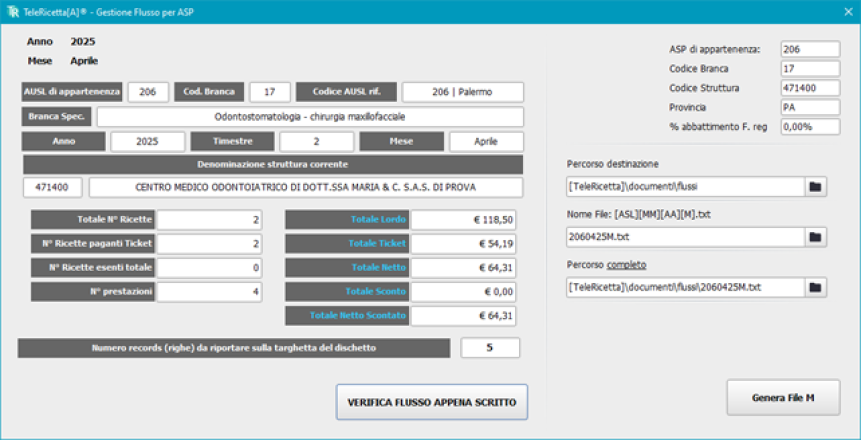
Task: Click the Branca Spec. description field
Action: pos(309,117)
